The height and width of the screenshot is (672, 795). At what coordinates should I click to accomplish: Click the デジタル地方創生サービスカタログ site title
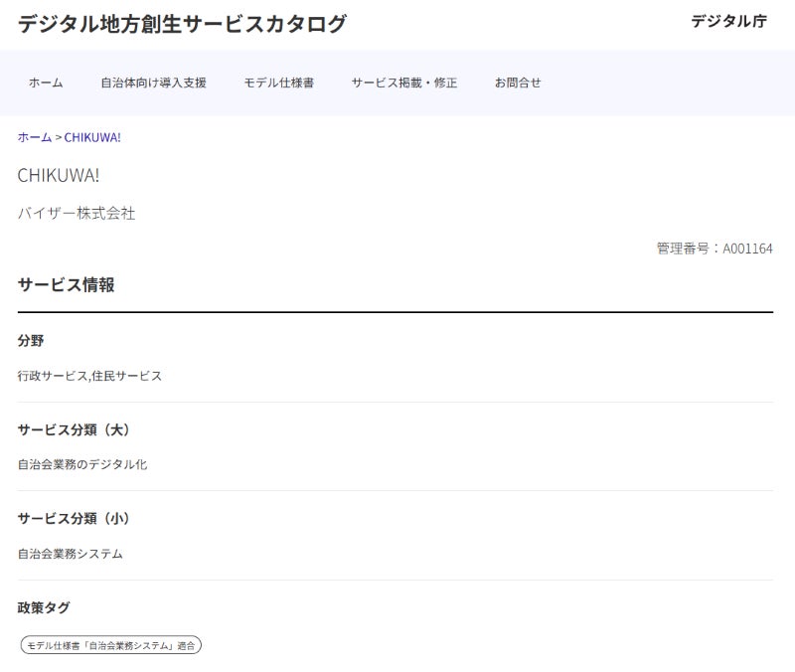(x=182, y=24)
